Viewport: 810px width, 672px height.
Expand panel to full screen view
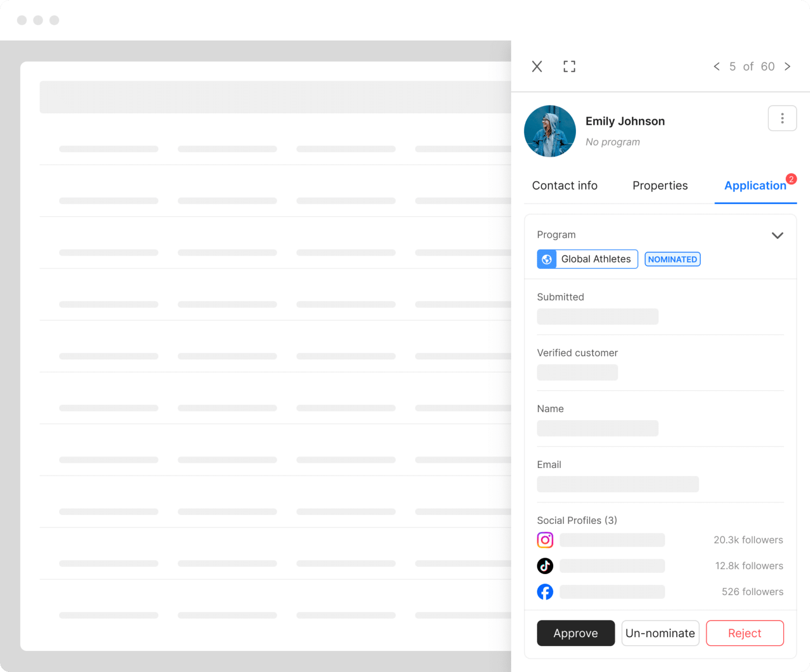click(569, 66)
